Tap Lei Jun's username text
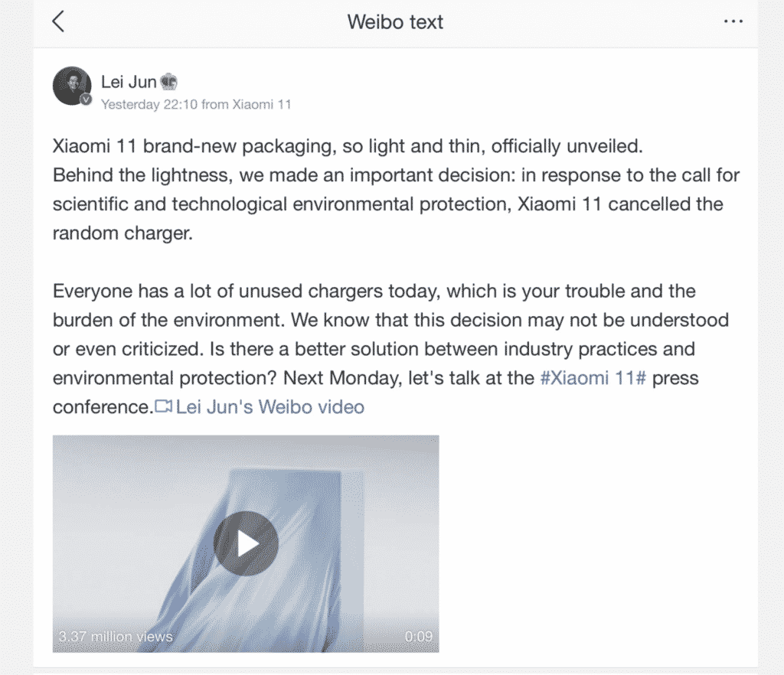This screenshot has height=675, width=784. coord(127,80)
